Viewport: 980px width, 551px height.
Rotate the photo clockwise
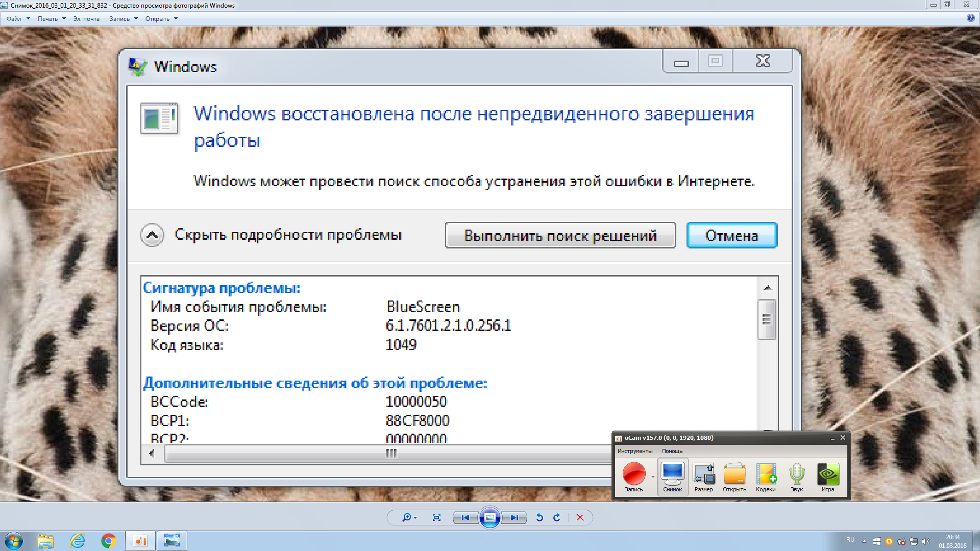557,517
